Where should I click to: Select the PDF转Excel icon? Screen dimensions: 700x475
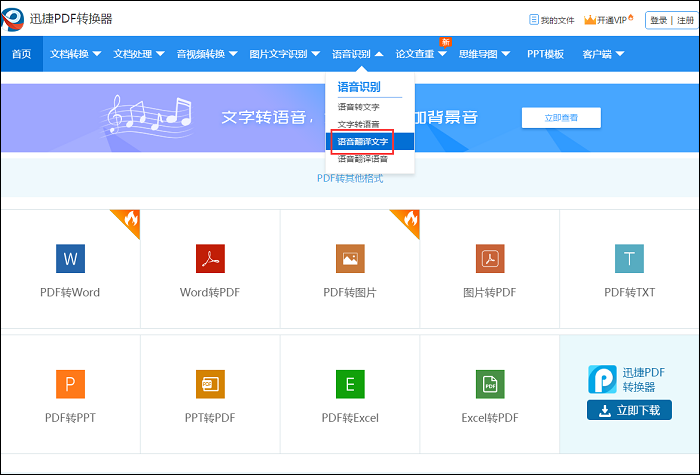click(x=350, y=384)
